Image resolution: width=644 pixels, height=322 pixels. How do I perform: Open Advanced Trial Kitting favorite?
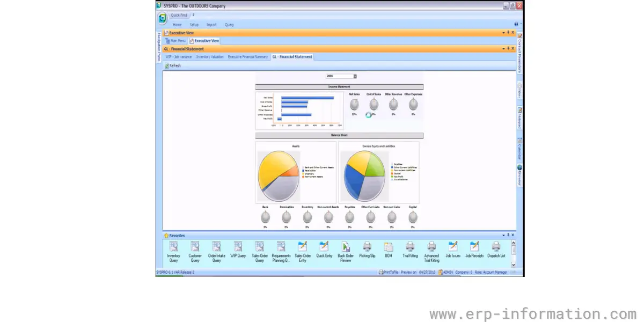click(431, 251)
